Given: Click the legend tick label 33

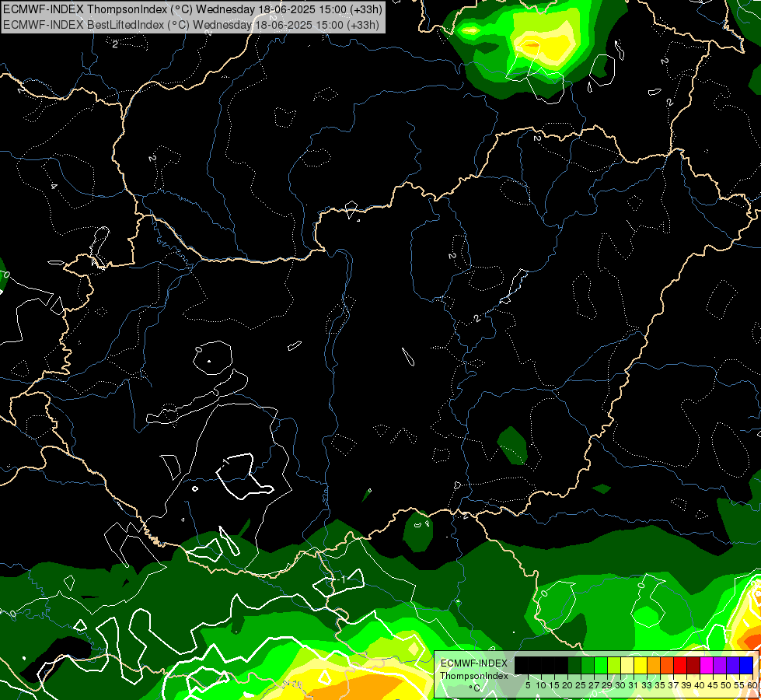Looking at the screenshot, I should point(647,685).
